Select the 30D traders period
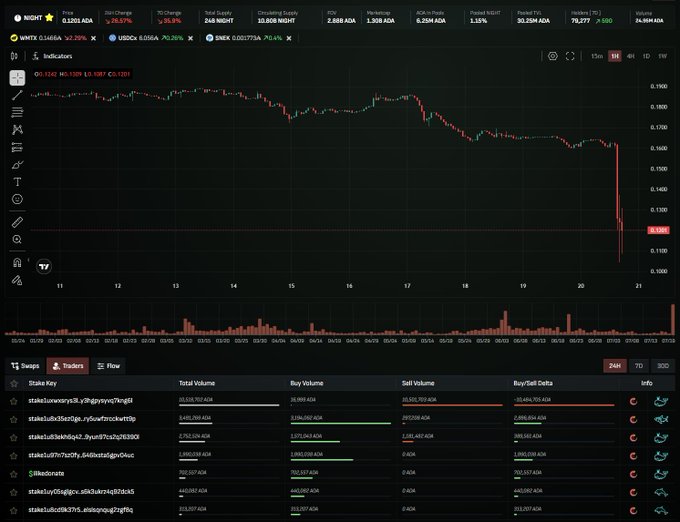The height and width of the screenshot is (522, 680). [x=663, y=366]
